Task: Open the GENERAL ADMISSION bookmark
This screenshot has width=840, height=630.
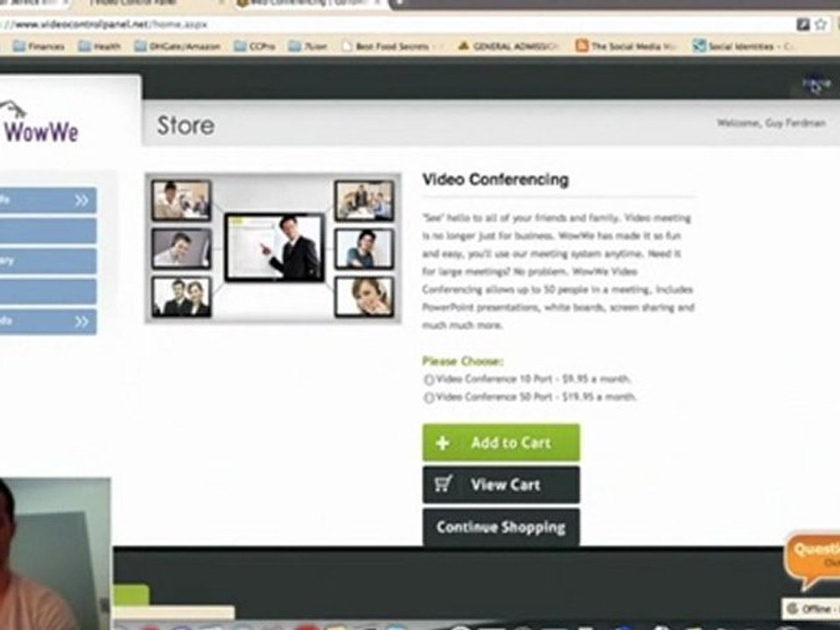Action: (508, 46)
